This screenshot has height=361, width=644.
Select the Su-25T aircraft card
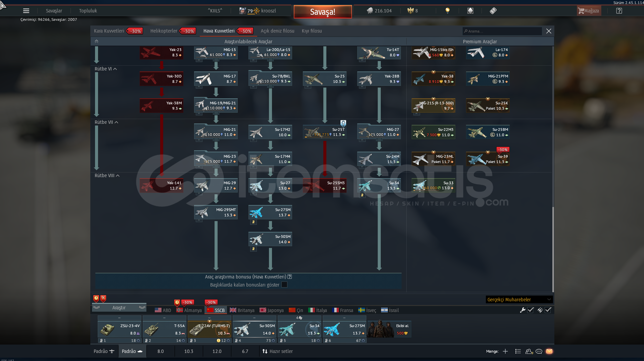coord(325,132)
